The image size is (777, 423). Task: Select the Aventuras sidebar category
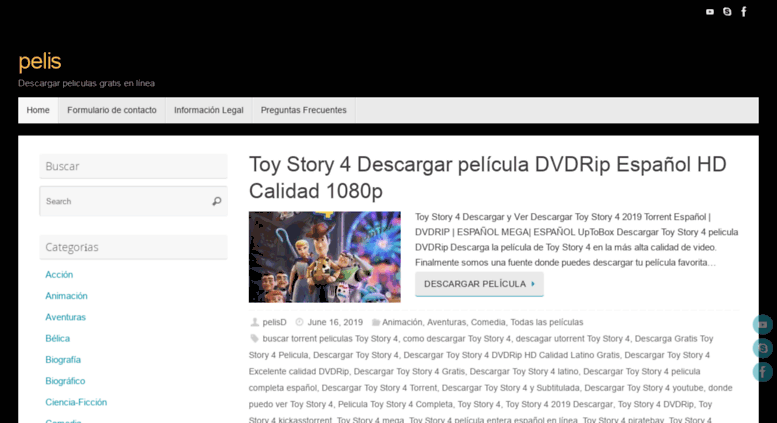(x=65, y=317)
